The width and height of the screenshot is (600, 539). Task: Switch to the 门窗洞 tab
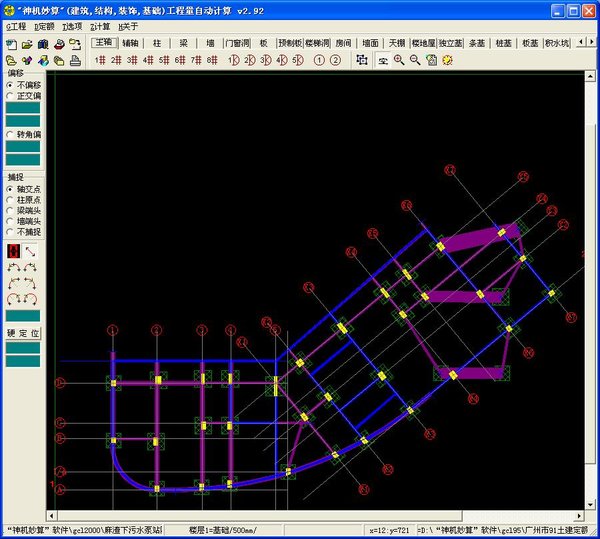236,44
